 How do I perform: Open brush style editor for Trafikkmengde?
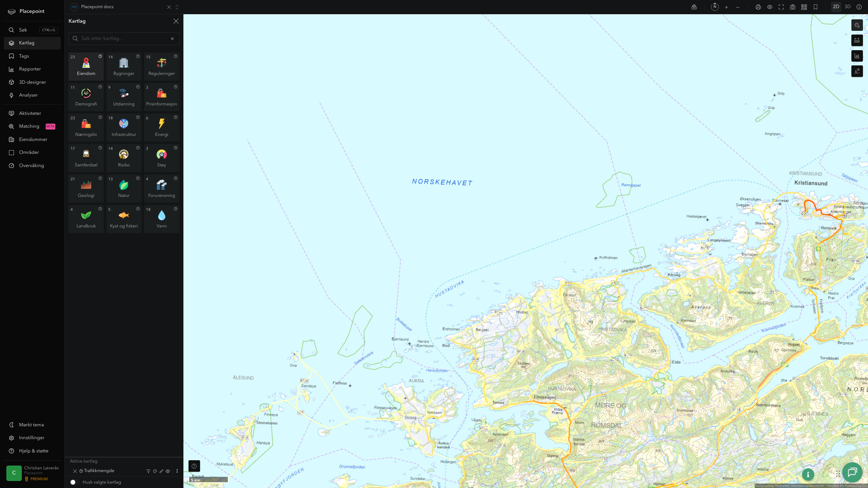tap(161, 471)
